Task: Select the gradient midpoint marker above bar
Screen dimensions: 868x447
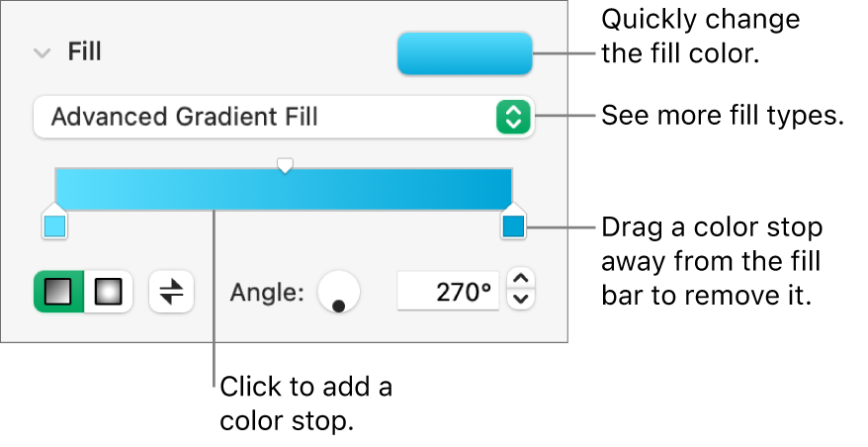Action: (x=285, y=164)
